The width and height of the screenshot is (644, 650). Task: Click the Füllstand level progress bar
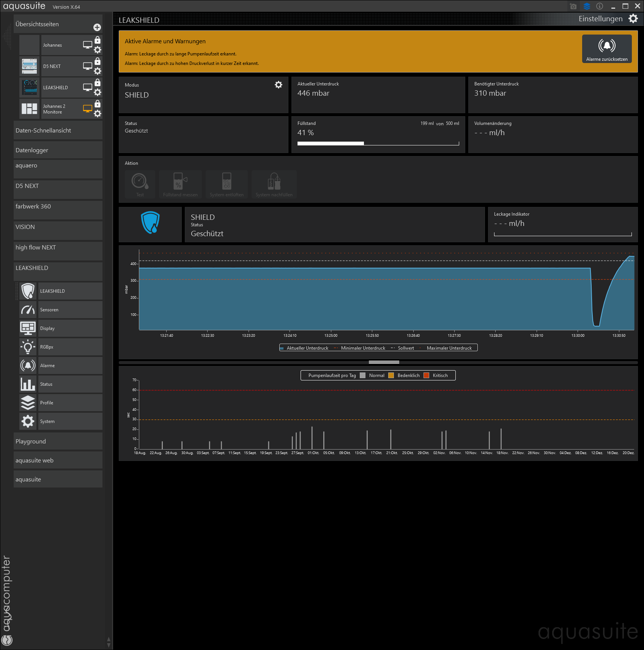tap(378, 144)
